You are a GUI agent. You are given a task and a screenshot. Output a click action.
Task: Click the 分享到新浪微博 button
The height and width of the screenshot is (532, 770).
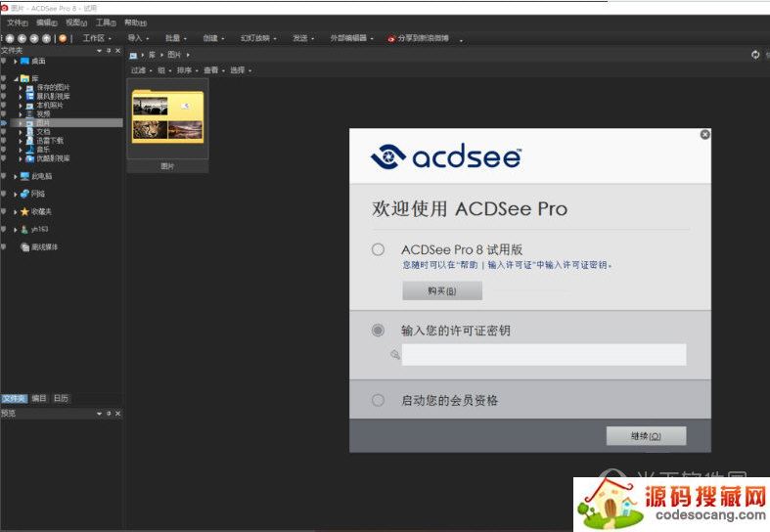click(418, 38)
